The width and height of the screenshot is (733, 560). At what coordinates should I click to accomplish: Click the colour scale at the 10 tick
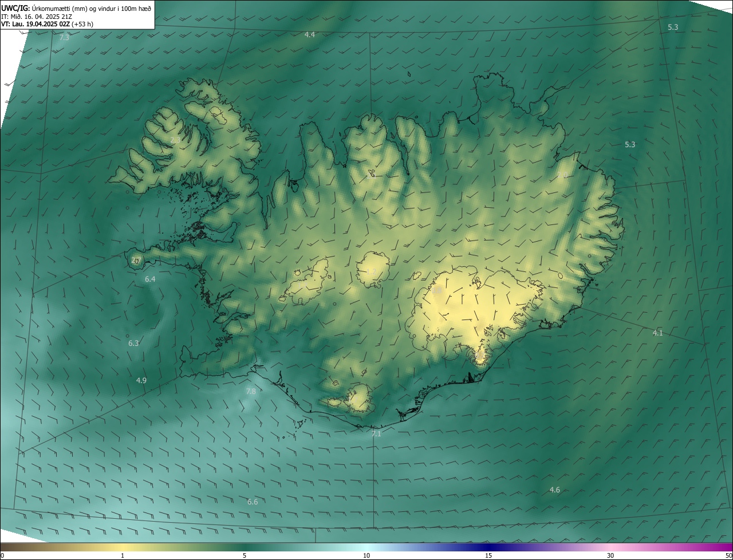[366, 547]
